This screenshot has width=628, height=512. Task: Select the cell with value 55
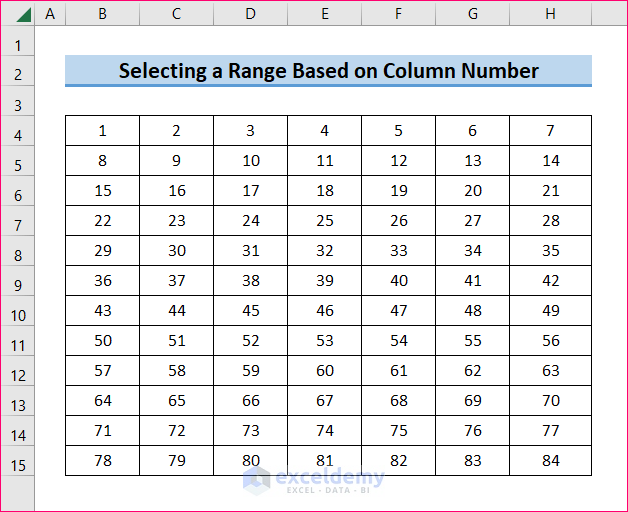click(472, 341)
